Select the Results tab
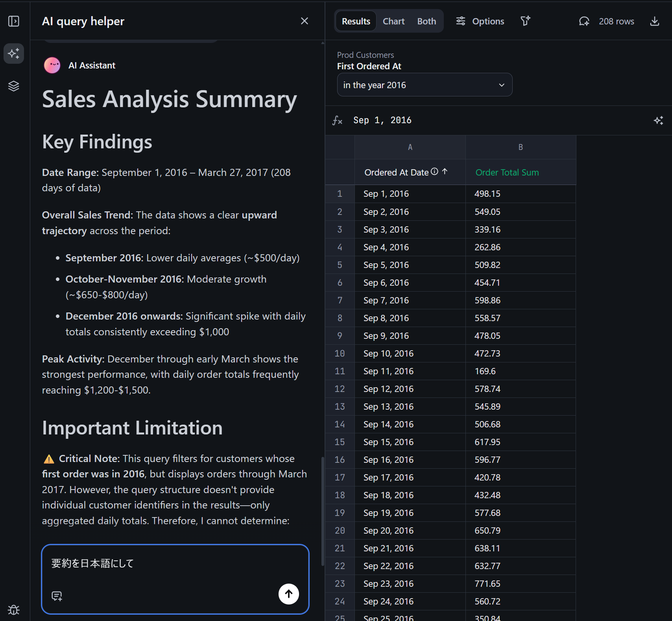This screenshot has height=621, width=672. (x=356, y=21)
